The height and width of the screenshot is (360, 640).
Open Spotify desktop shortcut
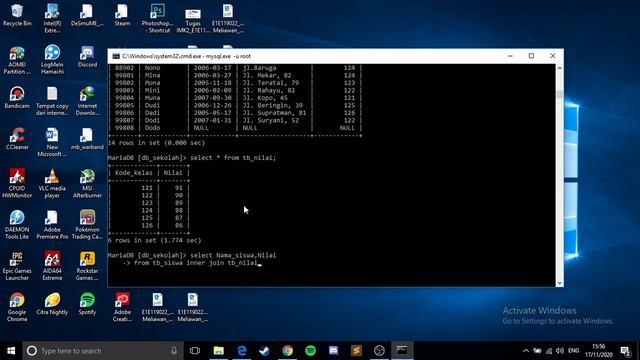[87, 304]
